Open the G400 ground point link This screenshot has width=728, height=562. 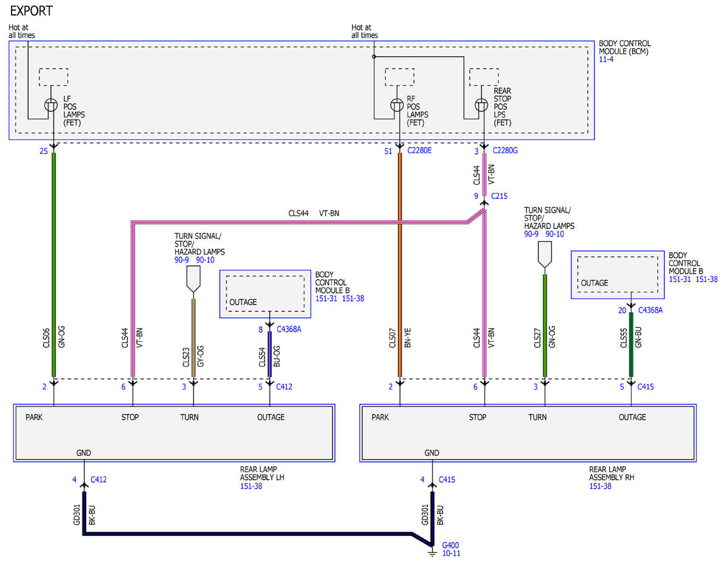(450, 545)
